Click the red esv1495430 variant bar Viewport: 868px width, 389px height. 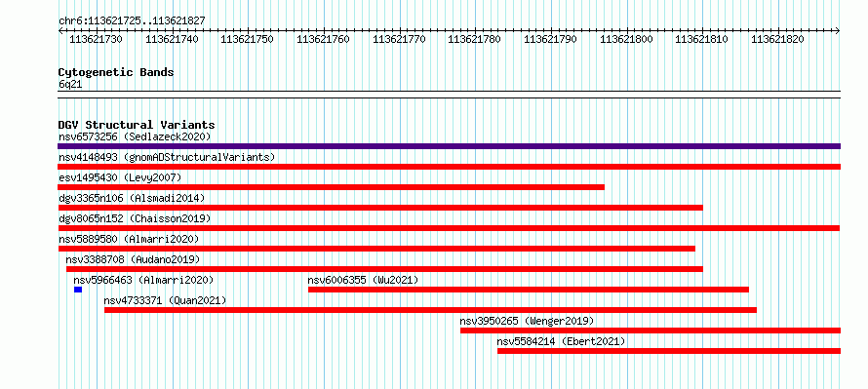pos(331,187)
